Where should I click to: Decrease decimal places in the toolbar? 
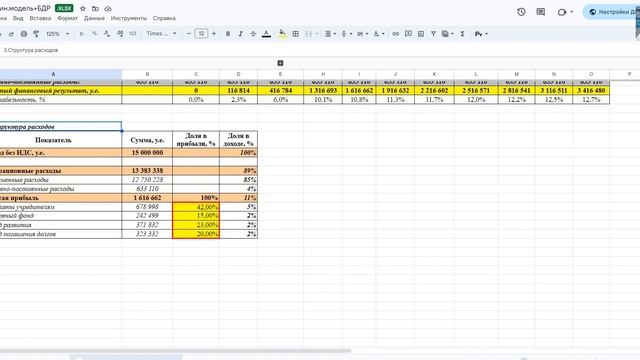pos(107,34)
